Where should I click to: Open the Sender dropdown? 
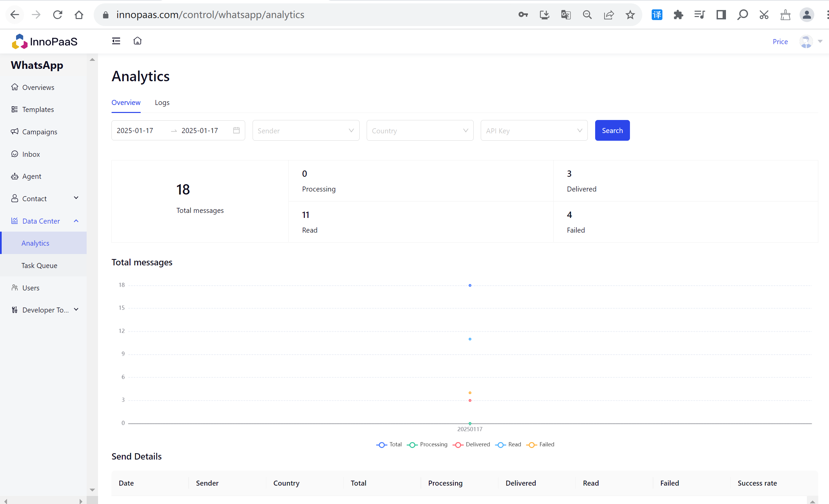pyautogui.click(x=305, y=130)
